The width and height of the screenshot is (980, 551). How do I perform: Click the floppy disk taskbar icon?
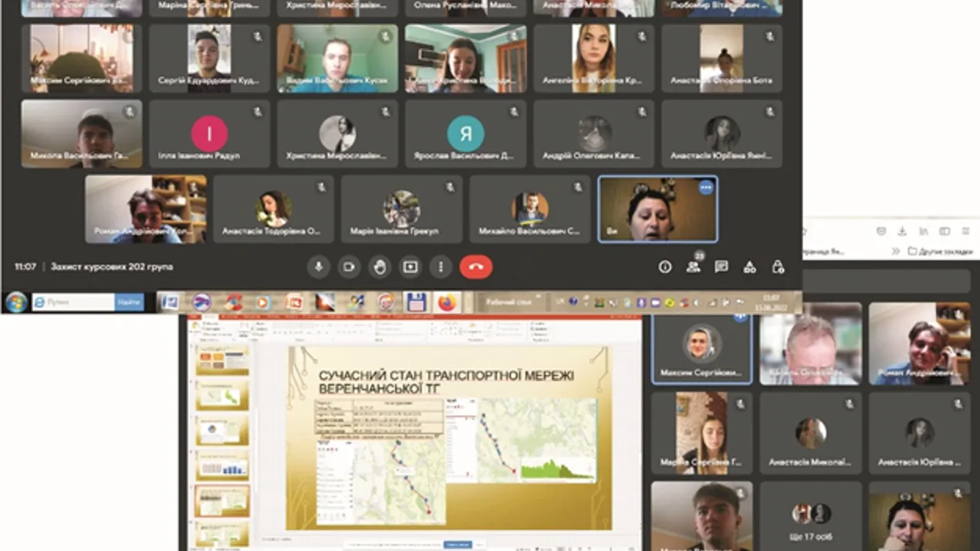416,303
